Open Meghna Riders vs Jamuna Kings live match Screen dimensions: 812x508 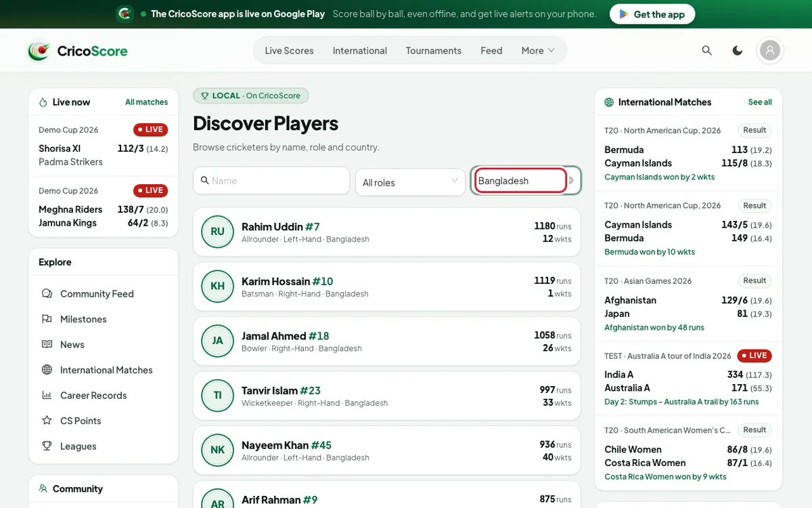(x=104, y=207)
